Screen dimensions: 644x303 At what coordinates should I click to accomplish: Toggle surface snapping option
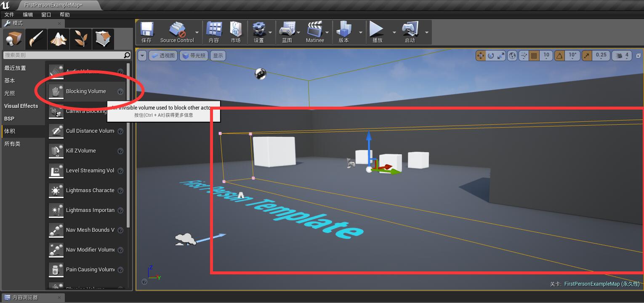coord(524,55)
